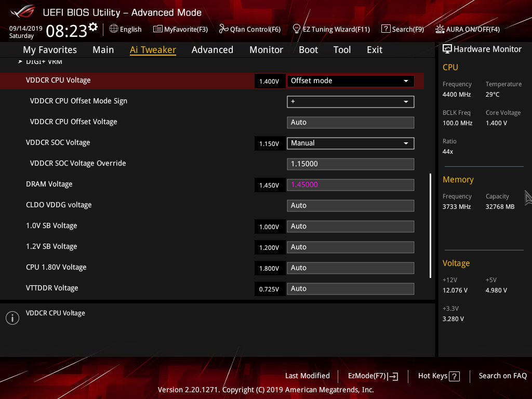Viewport: 532px width, 399px height.
Task: Edit the VDDCR SOC Voltage Override field
Action: [351, 164]
